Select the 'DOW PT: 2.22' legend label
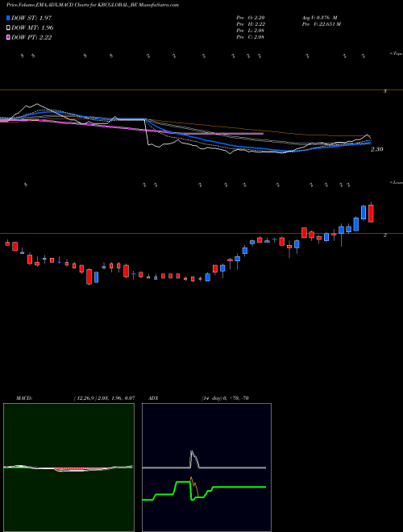This screenshot has height=532, width=403. 31,38
